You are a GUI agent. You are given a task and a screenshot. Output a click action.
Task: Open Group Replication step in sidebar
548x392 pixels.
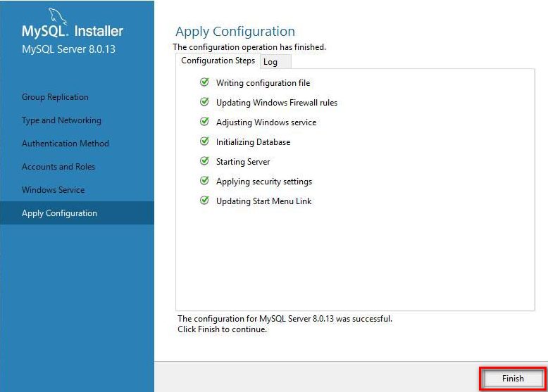coord(55,97)
